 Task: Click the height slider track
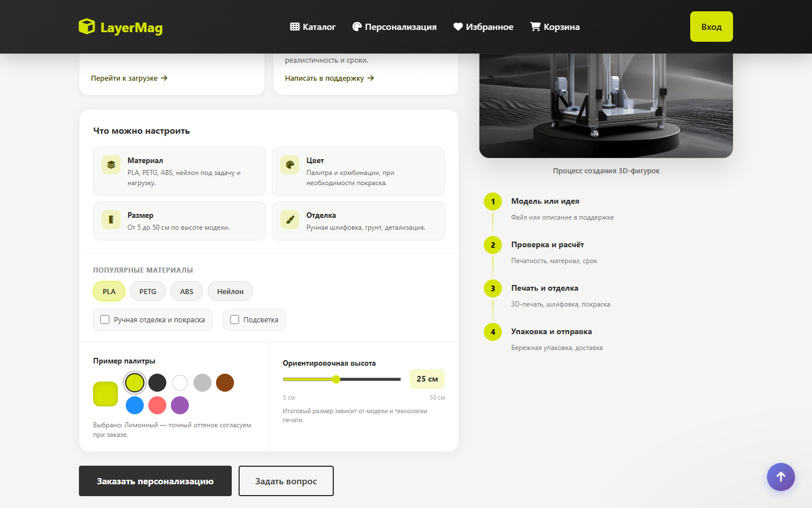[x=342, y=379]
